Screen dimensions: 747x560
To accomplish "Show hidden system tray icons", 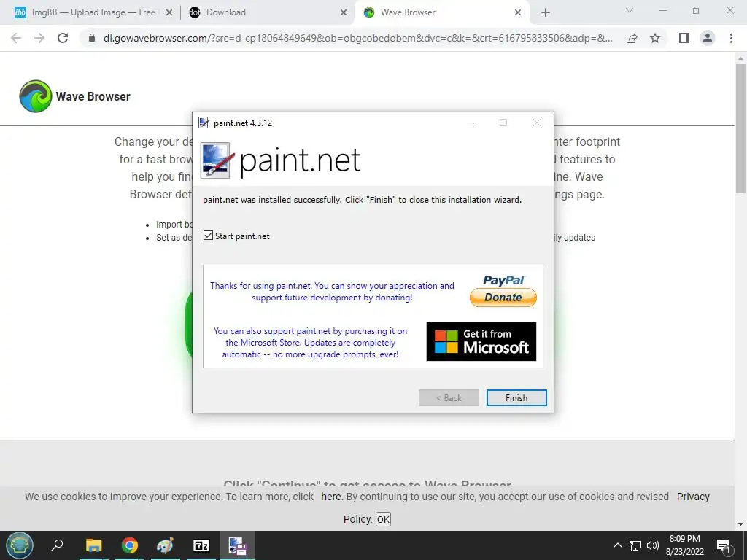I will point(617,545).
